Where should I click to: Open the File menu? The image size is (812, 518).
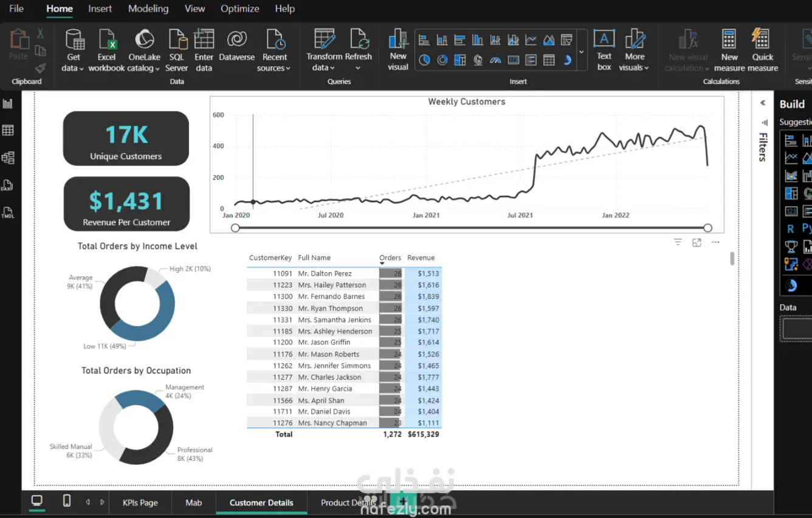tap(16, 9)
